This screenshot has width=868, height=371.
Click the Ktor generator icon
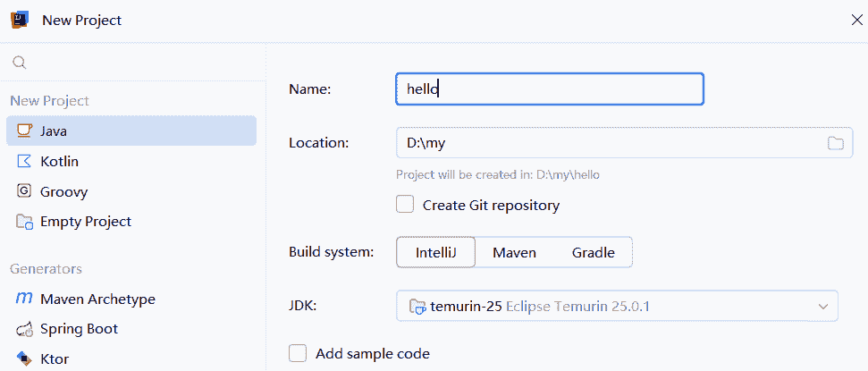coord(24,359)
